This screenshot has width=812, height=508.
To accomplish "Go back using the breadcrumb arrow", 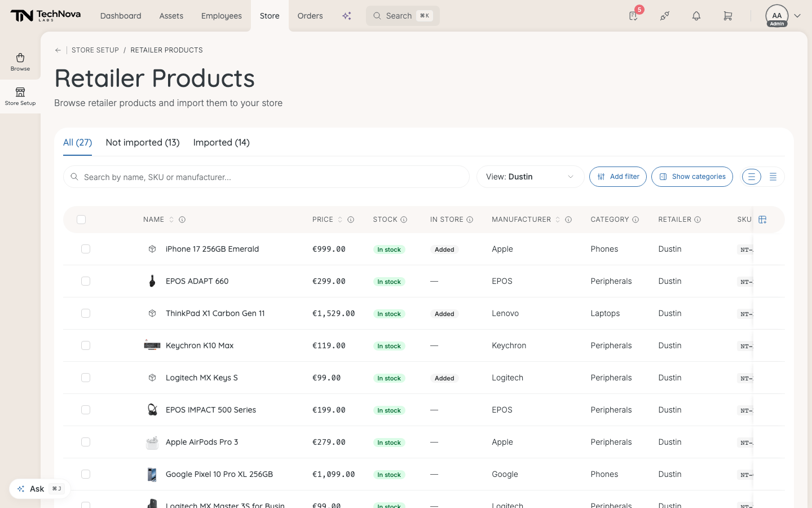I will (58, 50).
